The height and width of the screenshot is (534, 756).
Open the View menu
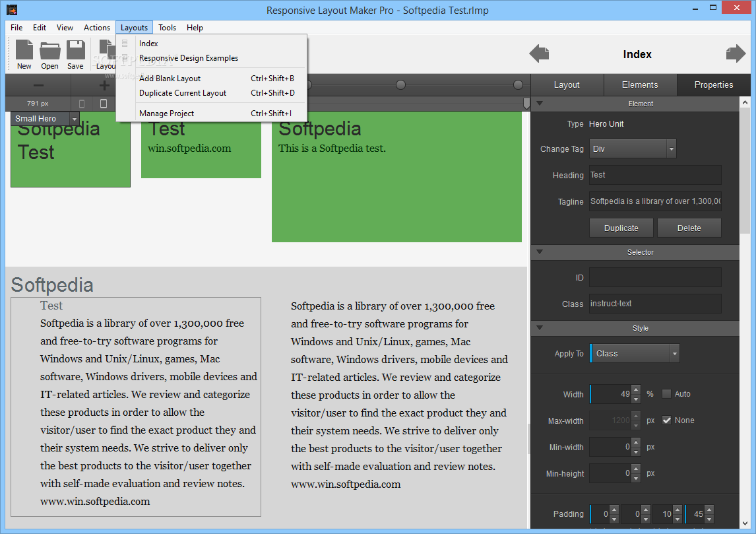pyautogui.click(x=65, y=28)
